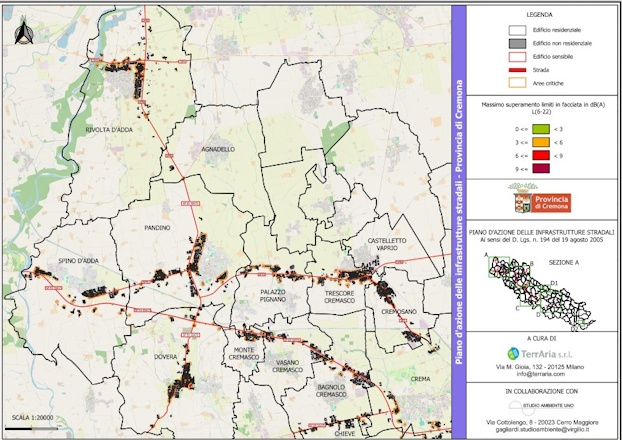Viewport: 622px width, 440px height.
Task: Click the vertical Piano d'azione title banner
Action: [x=461, y=220]
